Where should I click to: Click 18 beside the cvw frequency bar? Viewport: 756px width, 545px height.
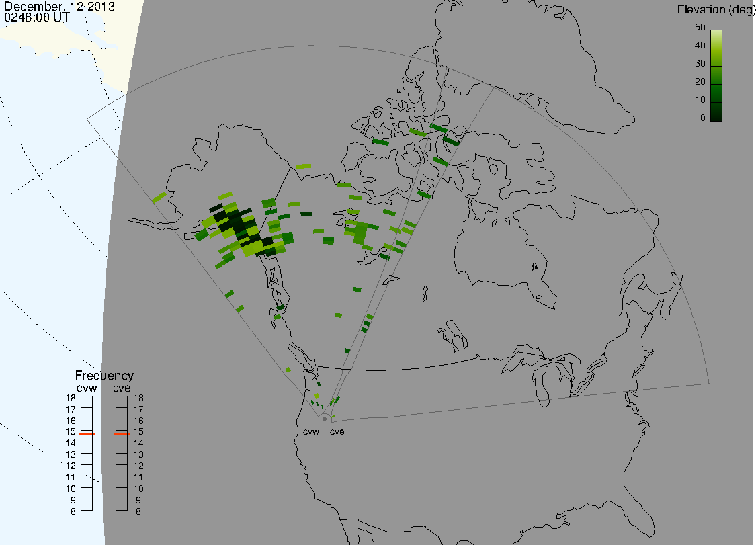tap(71, 399)
